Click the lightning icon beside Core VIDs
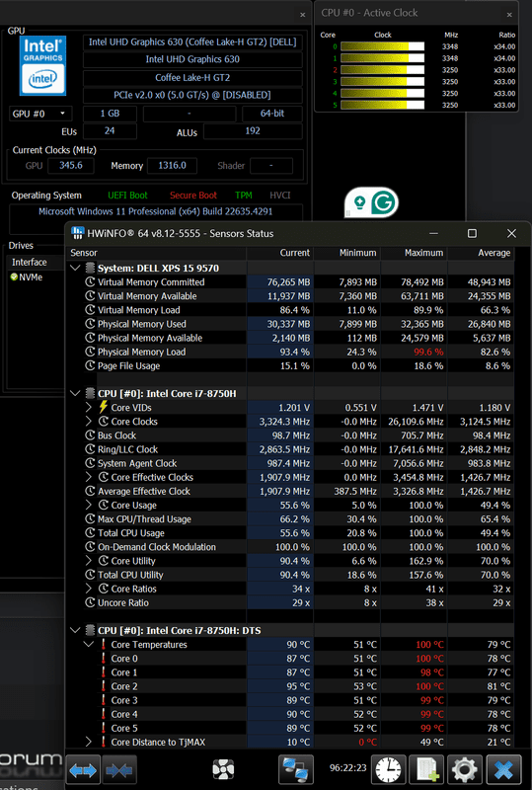532x790 pixels. click(104, 407)
